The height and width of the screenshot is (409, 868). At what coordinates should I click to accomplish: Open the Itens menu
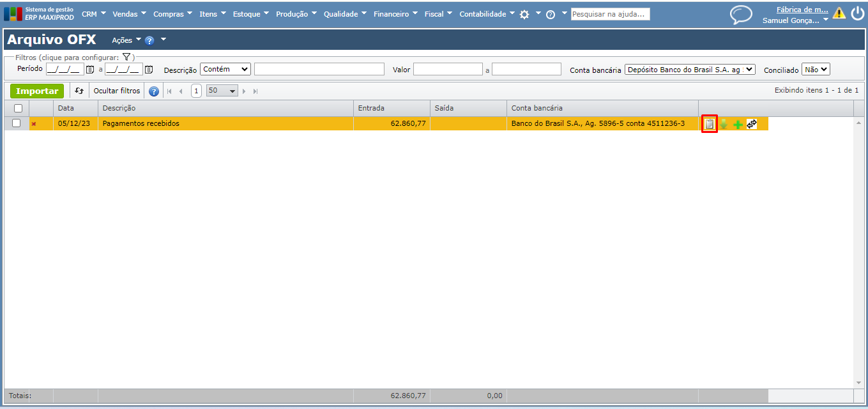point(213,13)
